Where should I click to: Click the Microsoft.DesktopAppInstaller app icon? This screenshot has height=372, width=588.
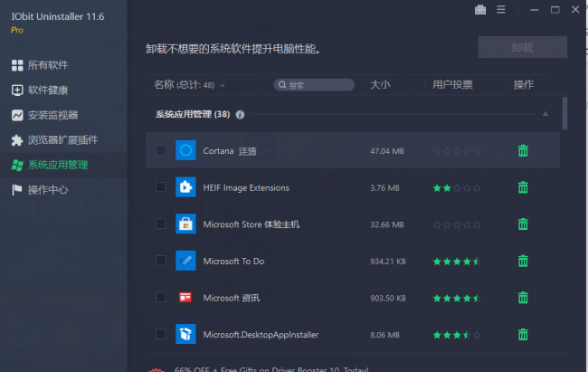(185, 335)
